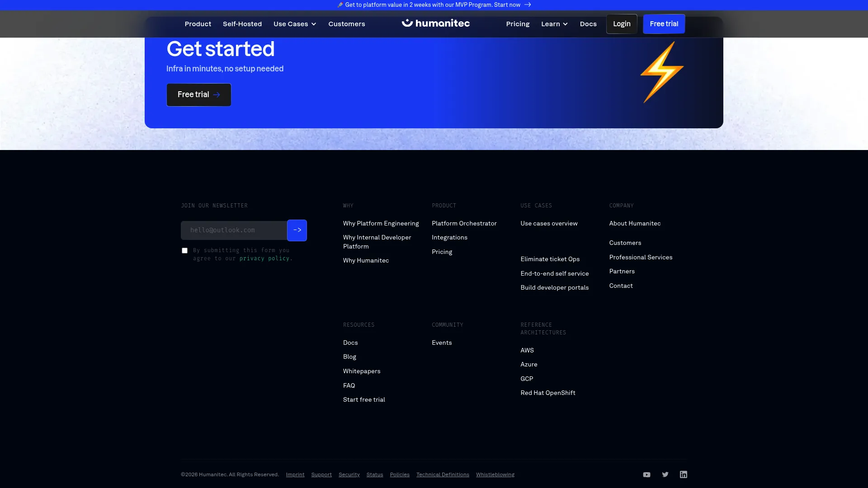Click the newsletter email input field

click(x=234, y=230)
